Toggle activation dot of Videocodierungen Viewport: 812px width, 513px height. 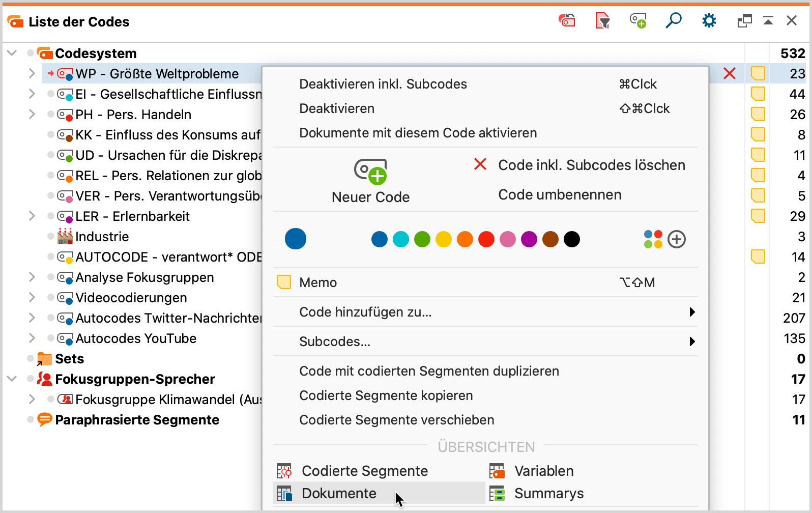point(50,297)
